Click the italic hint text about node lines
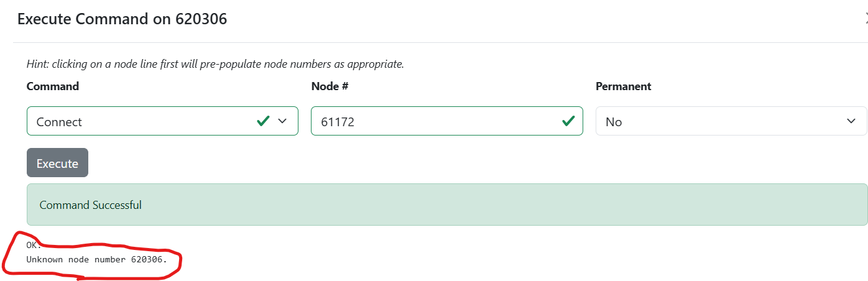868x281 pixels. pyautogui.click(x=215, y=64)
